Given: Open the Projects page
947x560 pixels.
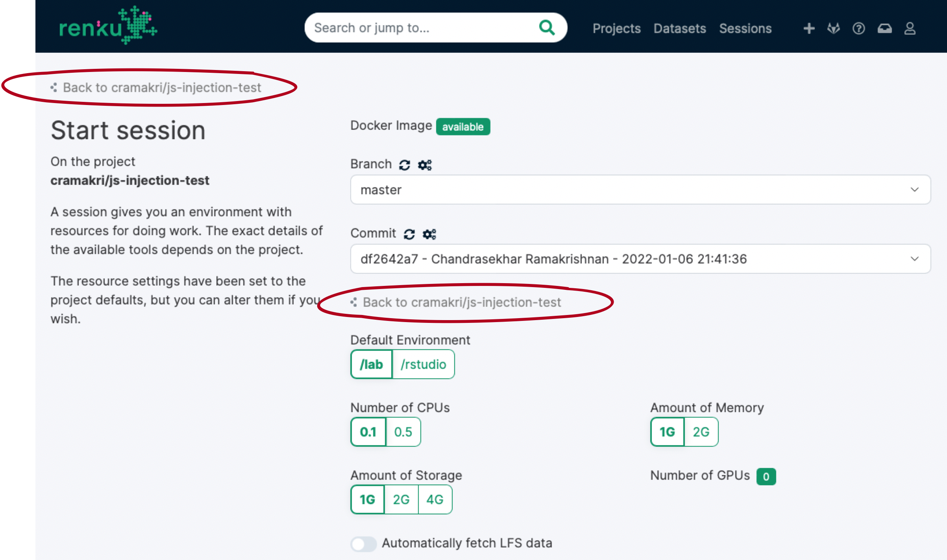Looking at the screenshot, I should (616, 28).
